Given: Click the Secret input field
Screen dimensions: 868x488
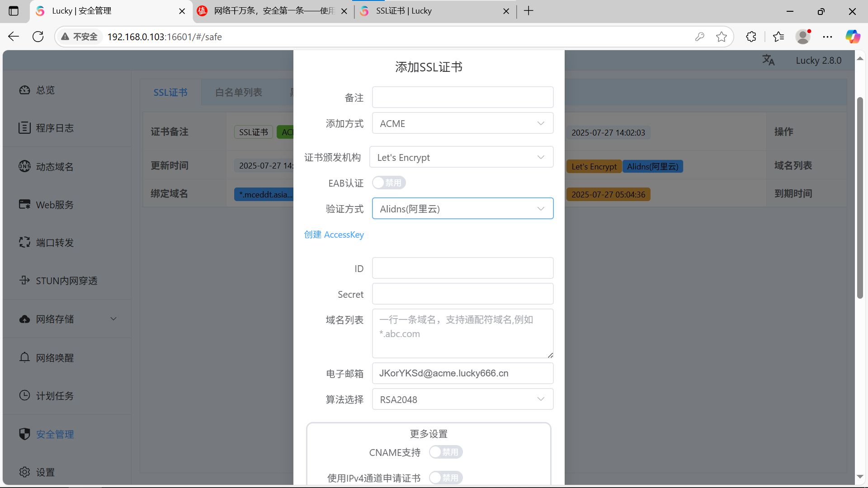Looking at the screenshot, I should point(462,294).
